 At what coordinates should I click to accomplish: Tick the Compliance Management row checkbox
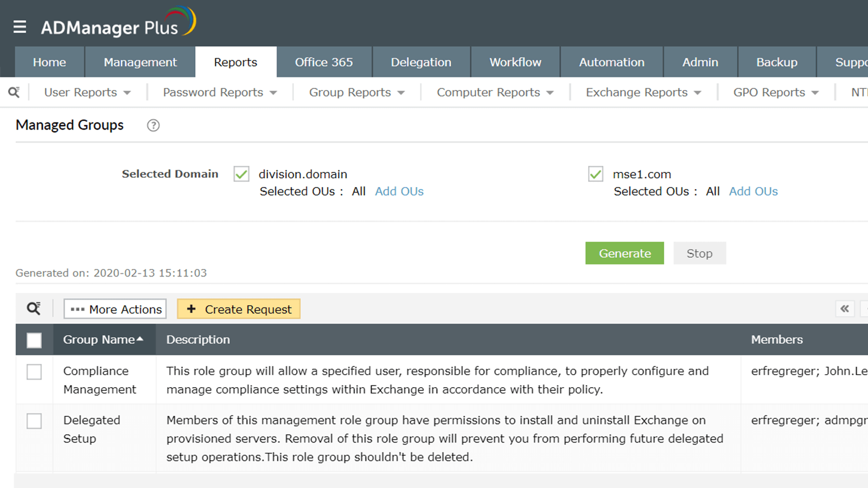click(34, 372)
